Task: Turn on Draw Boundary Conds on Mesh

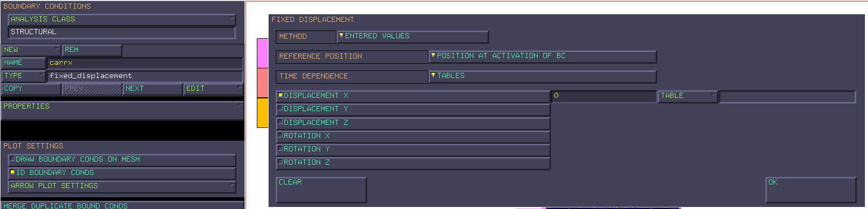Action: tap(122, 160)
